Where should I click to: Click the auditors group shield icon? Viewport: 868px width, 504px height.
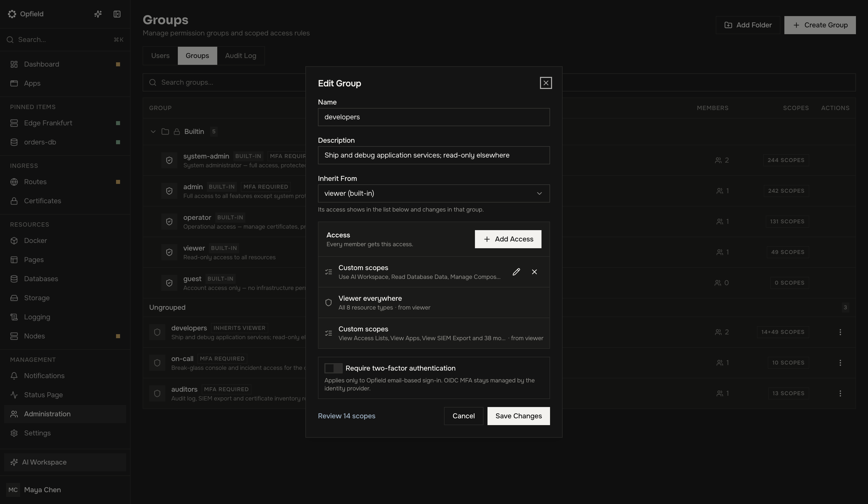(157, 393)
